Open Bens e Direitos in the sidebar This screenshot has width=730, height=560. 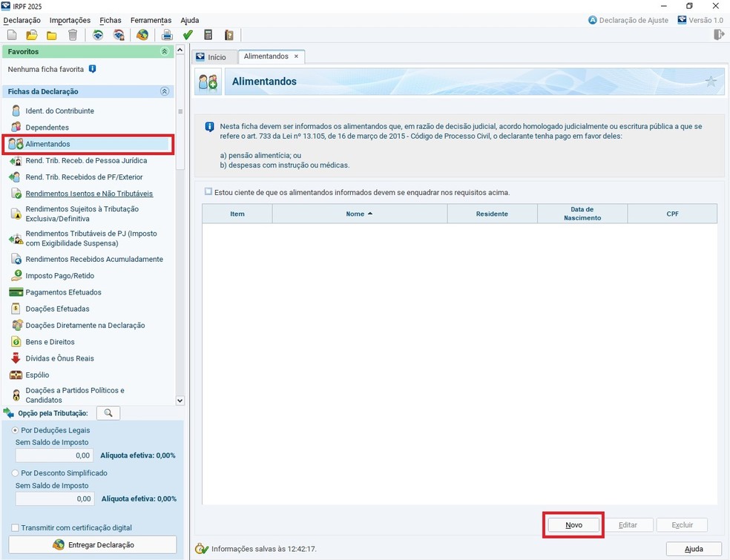[x=50, y=342]
